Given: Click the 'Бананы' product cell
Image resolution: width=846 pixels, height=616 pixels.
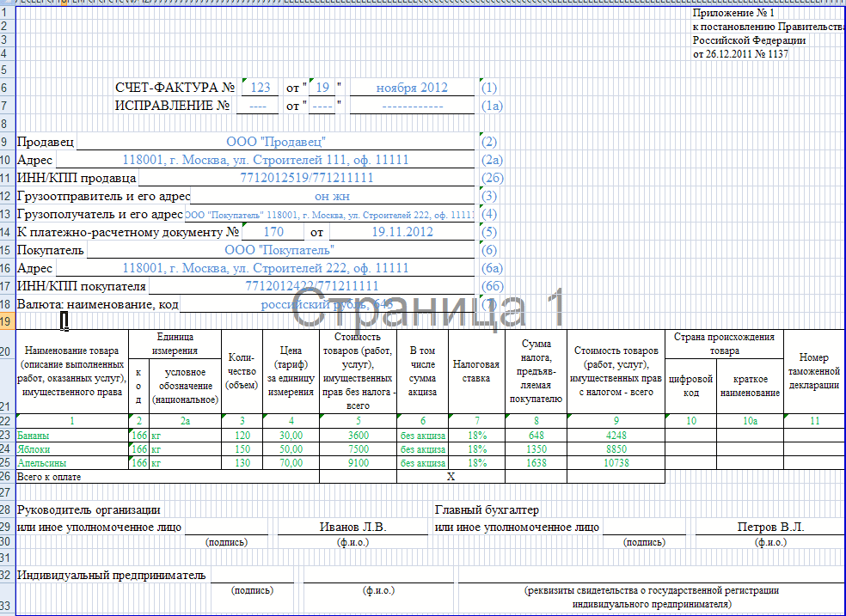Looking at the screenshot, I should 72,435.
